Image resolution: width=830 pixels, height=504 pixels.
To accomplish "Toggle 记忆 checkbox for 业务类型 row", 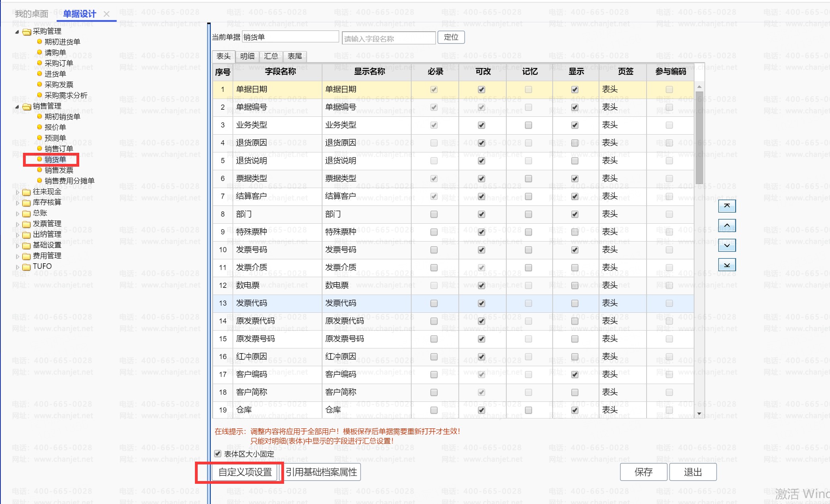I will point(528,125).
